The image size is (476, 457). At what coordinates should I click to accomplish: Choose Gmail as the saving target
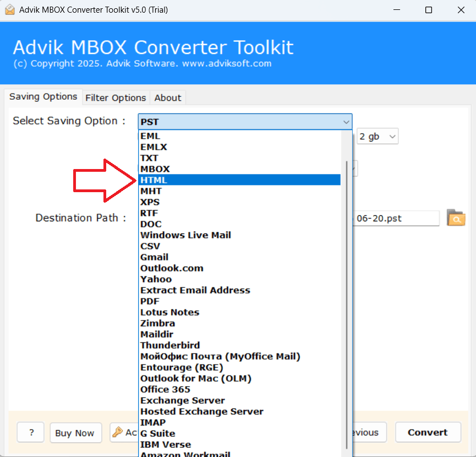pos(239,257)
